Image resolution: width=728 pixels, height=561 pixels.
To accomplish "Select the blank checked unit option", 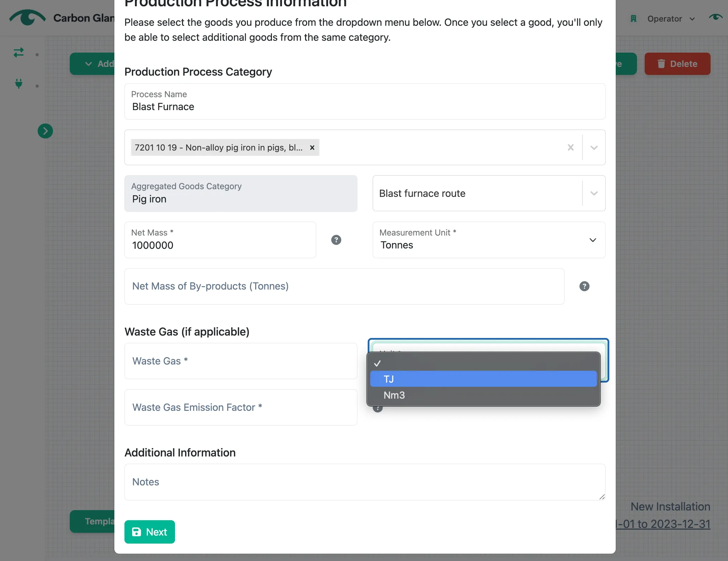I will coord(483,363).
